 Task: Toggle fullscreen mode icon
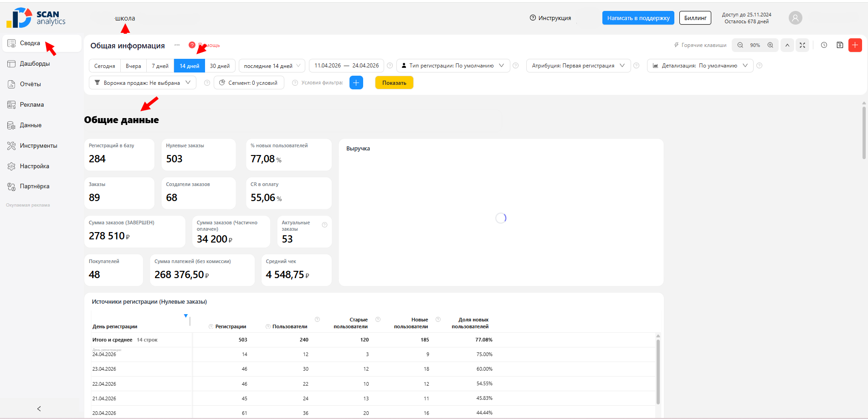(x=802, y=45)
